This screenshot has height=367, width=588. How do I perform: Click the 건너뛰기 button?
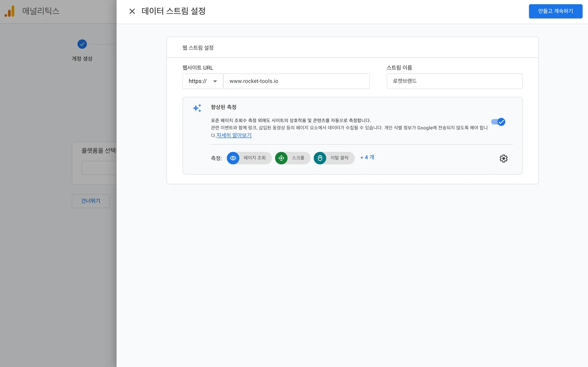click(90, 201)
